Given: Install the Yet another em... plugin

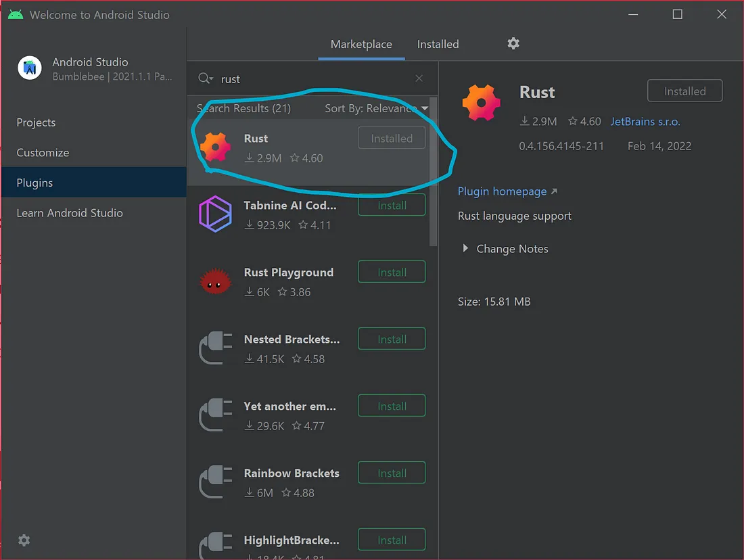Looking at the screenshot, I should (392, 406).
